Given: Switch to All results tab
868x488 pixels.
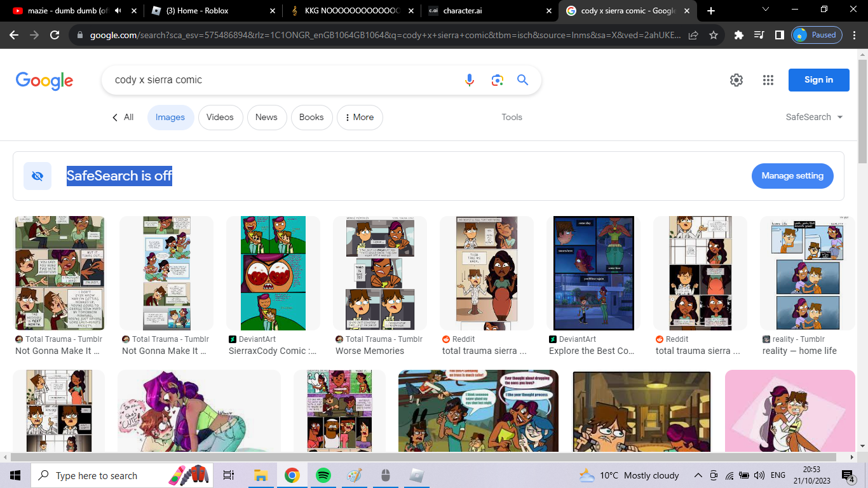Looking at the screenshot, I should click(x=123, y=118).
